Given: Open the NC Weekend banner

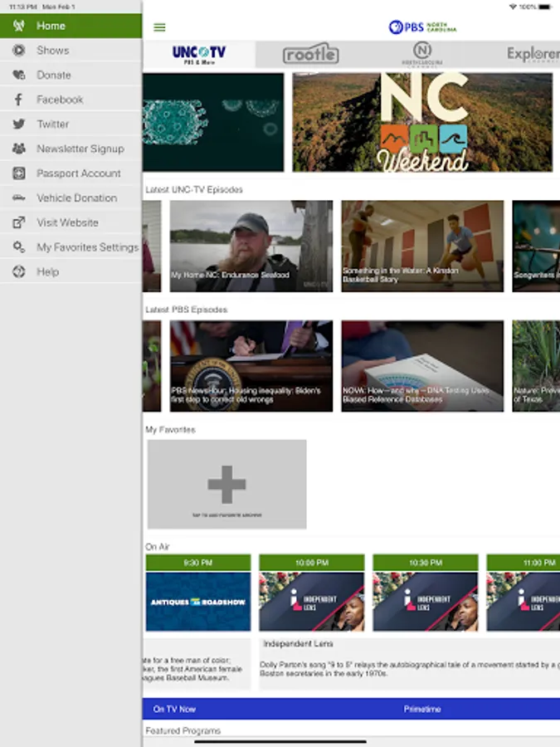Looking at the screenshot, I should click(x=422, y=122).
